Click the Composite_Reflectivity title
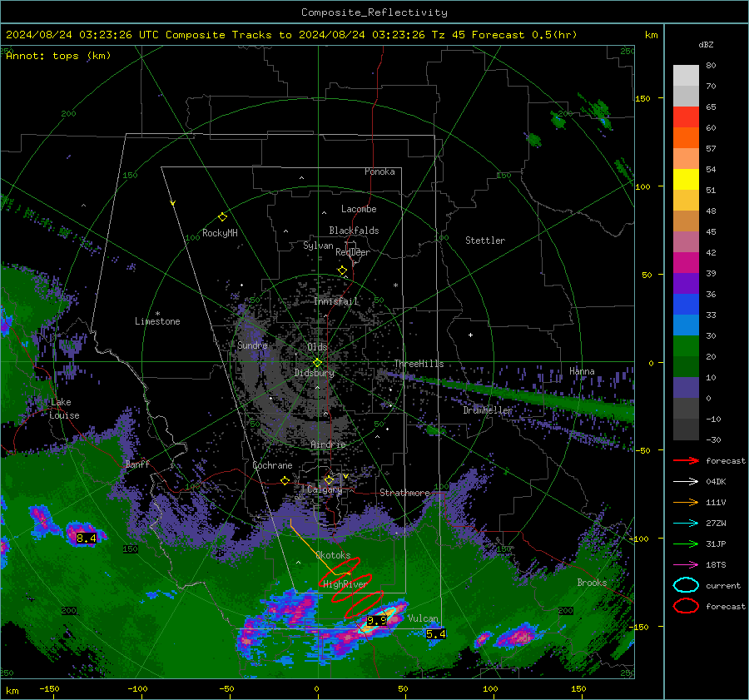 click(x=374, y=12)
